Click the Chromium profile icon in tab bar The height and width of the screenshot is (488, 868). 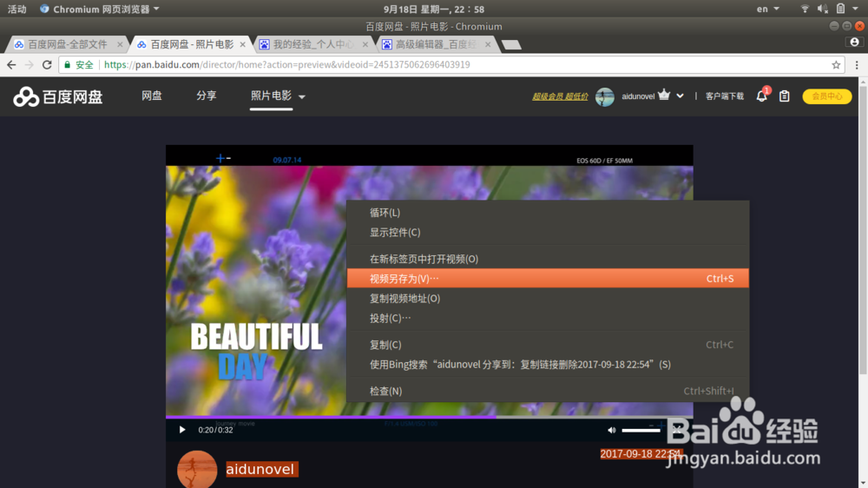[x=855, y=43]
